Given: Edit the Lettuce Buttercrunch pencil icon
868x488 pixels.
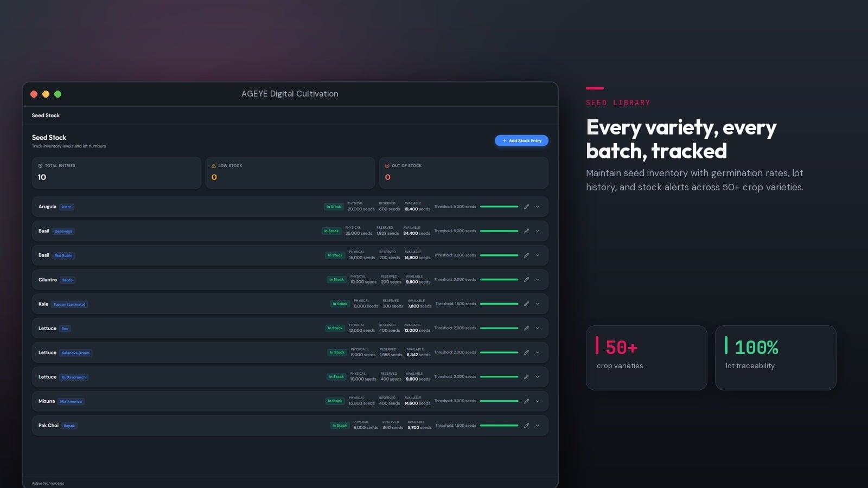Looking at the screenshot, I should (x=526, y=377).
